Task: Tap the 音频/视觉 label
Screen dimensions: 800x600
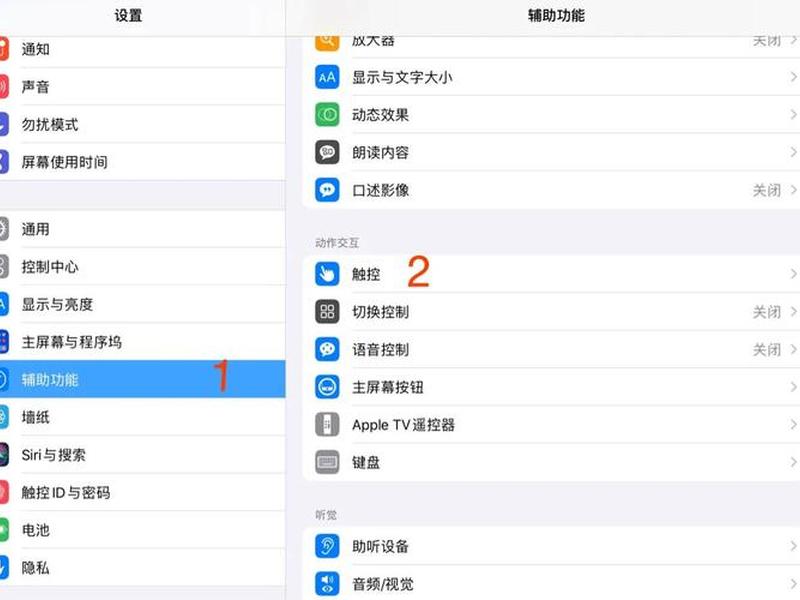Action: click(x=383, y=584)
